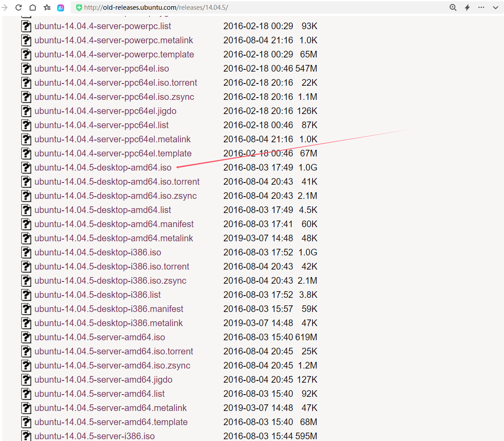Click file icon beside desktop-amd64.iso.torrent
504x441 pixels.
(x=27, y=182)
